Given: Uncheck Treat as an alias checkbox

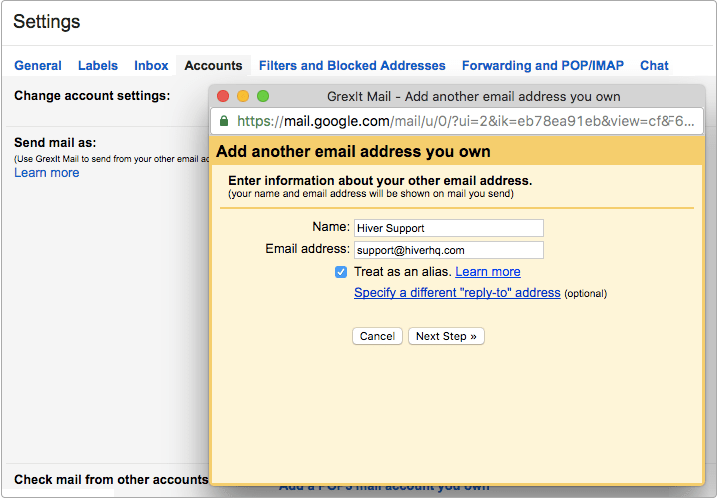Looking at the screenshot, I should click(x=341, y=272).
